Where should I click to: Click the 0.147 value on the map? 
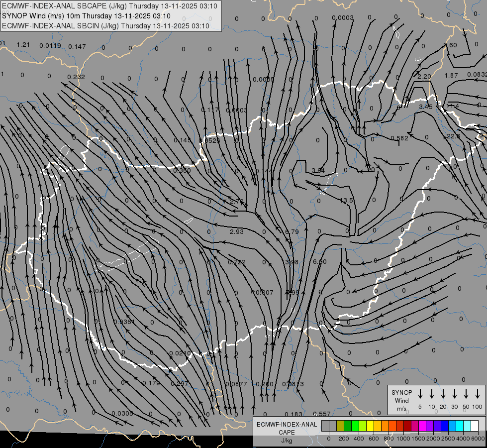[77, 47]
